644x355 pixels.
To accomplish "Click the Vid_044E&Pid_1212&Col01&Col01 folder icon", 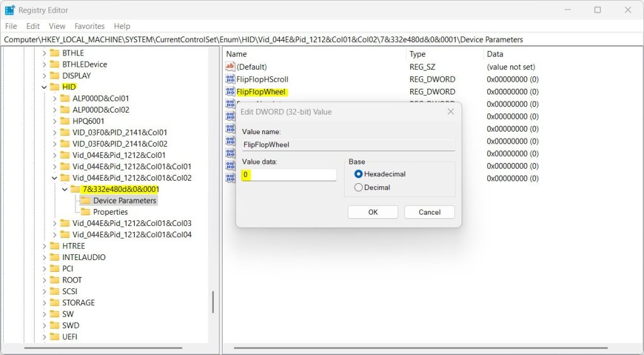I will [65, 166].
